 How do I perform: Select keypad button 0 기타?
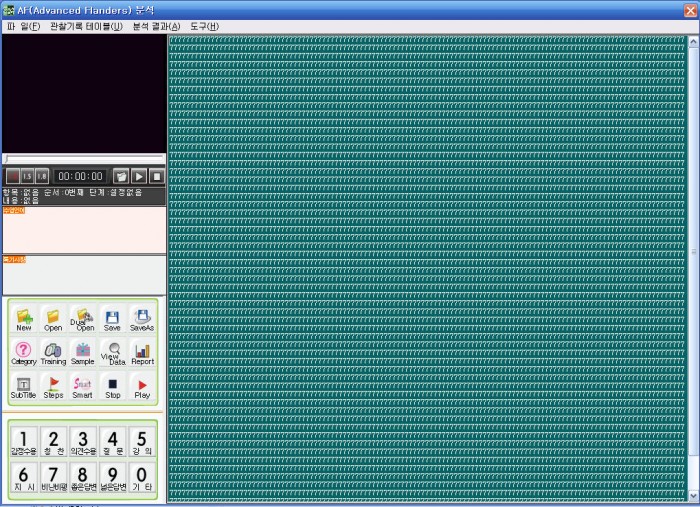click(x=142, y=478)
